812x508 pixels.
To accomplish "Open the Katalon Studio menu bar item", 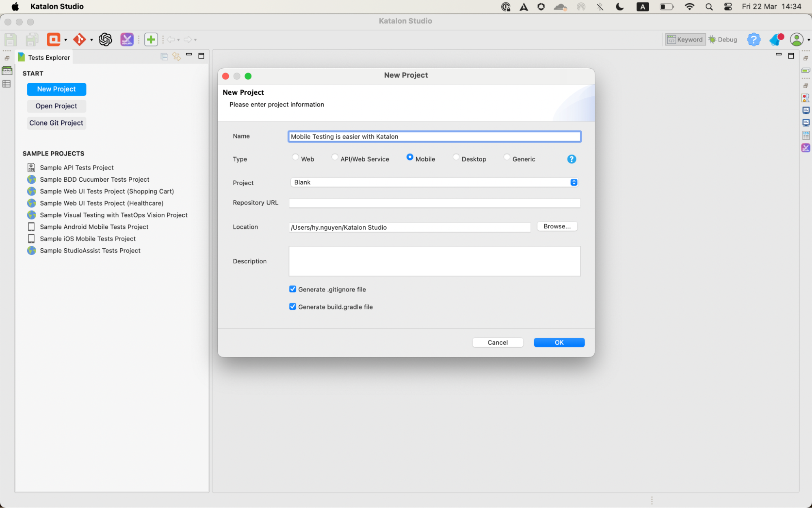I will coord(57,7).
